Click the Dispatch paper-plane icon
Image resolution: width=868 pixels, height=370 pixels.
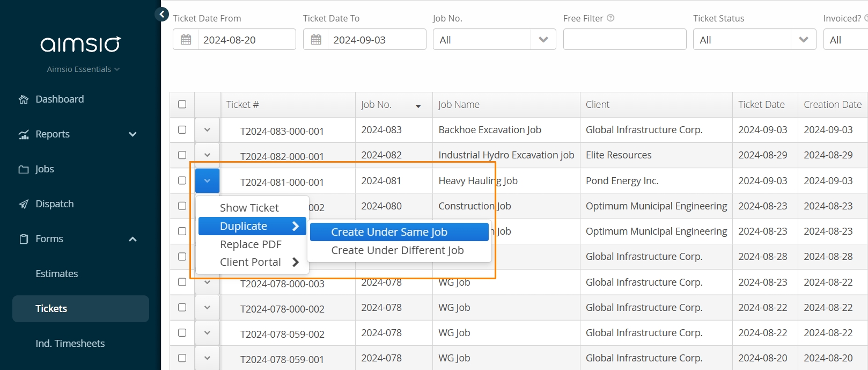[x=24, y=204]
